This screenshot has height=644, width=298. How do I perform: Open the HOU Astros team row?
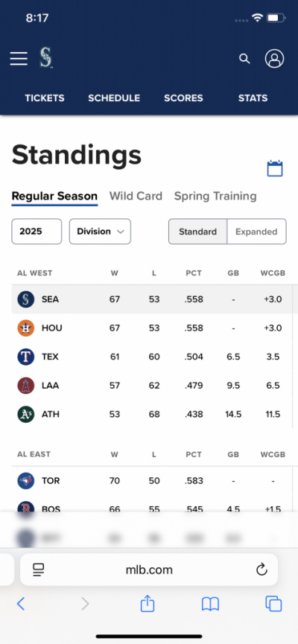point(152,328)
